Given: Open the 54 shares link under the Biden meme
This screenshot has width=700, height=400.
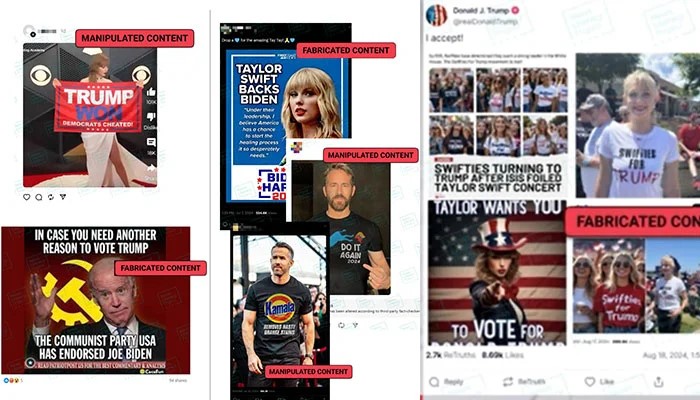Looking at the screenshot, I should pos(178,380).
